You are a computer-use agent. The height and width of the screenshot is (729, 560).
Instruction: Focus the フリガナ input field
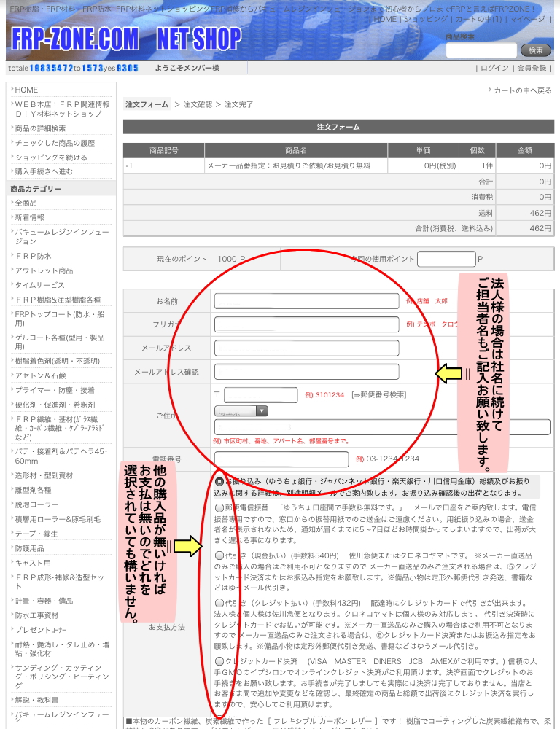click(x=306, y=324)
